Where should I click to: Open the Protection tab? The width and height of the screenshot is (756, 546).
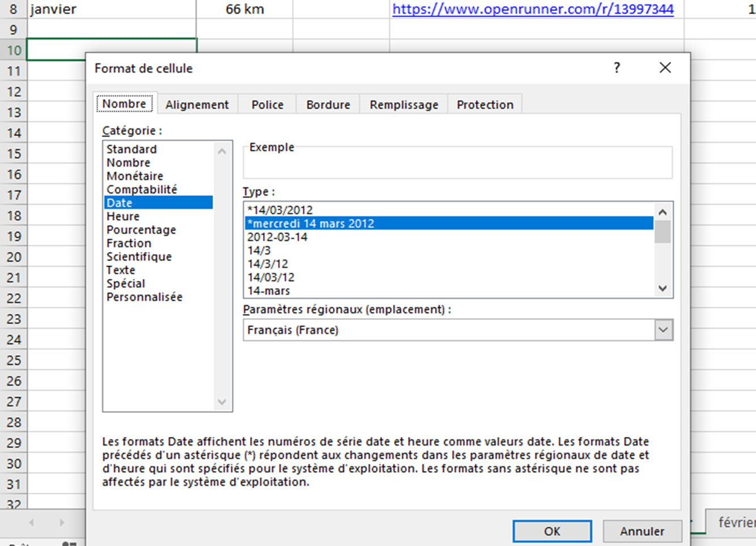coord(485,105)
